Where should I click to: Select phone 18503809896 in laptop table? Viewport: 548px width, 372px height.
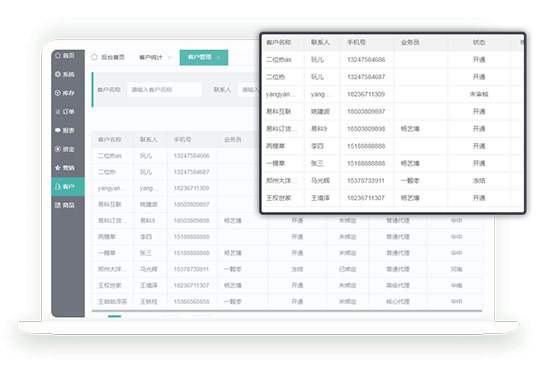192,221
